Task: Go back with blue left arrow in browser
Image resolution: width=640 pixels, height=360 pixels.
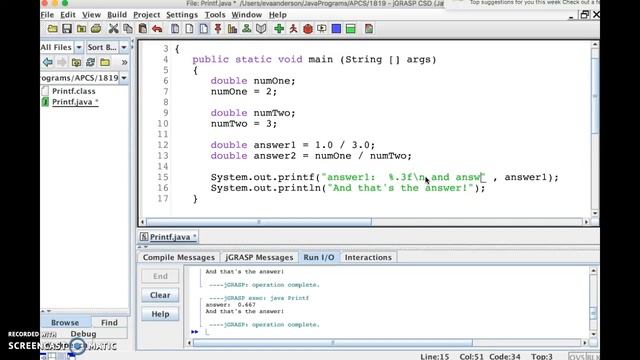Action: click(x=48, y=62)
